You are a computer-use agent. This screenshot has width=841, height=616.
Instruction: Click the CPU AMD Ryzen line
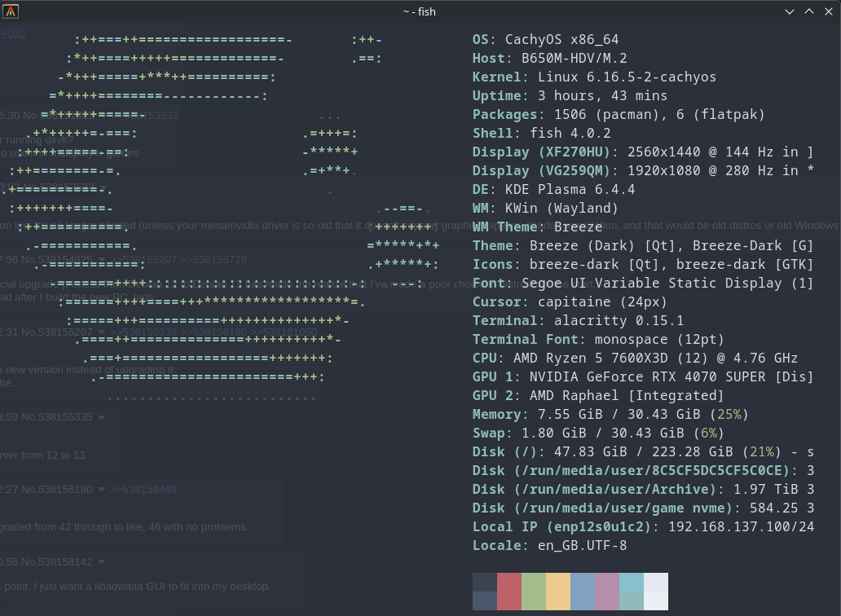click(635, 359)
